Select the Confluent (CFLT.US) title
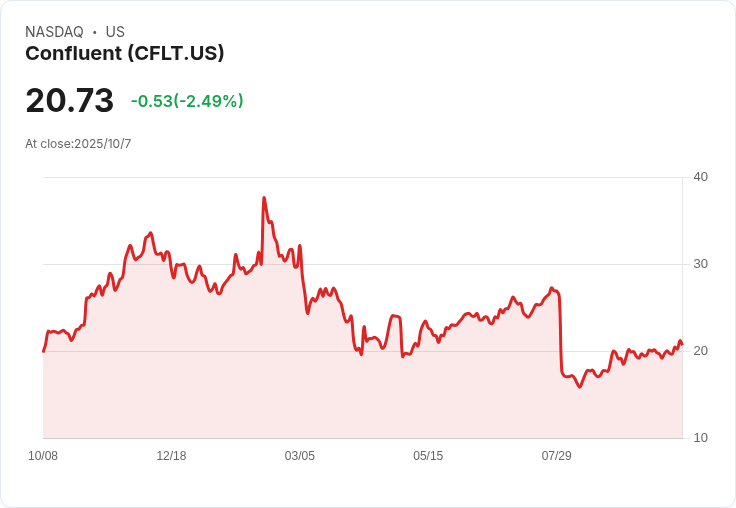 coord(124,53)
